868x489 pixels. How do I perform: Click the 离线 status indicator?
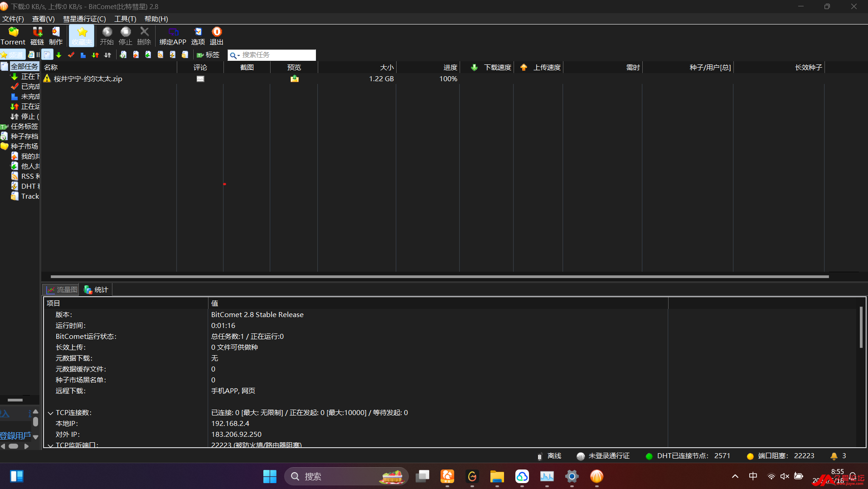[549, 456]
